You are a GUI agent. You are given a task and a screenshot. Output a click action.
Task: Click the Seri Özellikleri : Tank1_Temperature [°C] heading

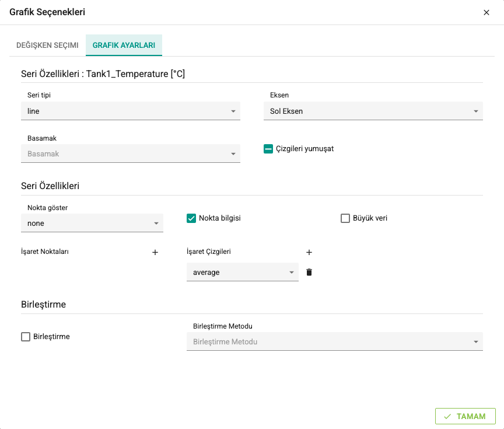[x=103, y=74]
